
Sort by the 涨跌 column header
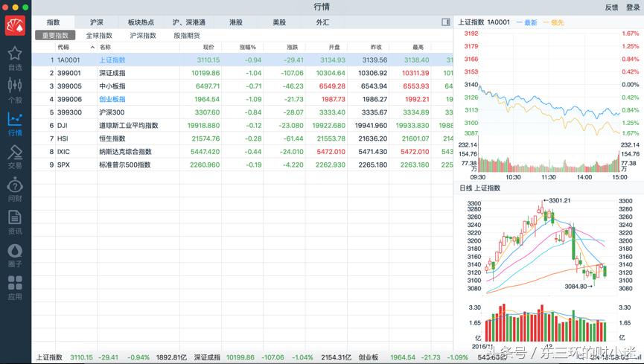point(293,47)
